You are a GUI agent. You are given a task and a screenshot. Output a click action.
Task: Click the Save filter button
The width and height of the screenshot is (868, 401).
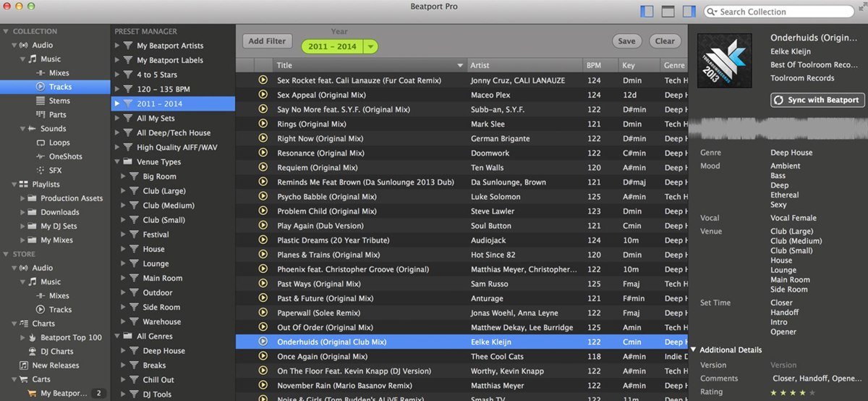[x=626, y=41]
